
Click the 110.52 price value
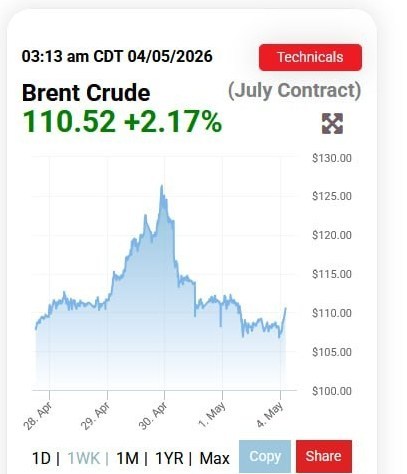69,121
